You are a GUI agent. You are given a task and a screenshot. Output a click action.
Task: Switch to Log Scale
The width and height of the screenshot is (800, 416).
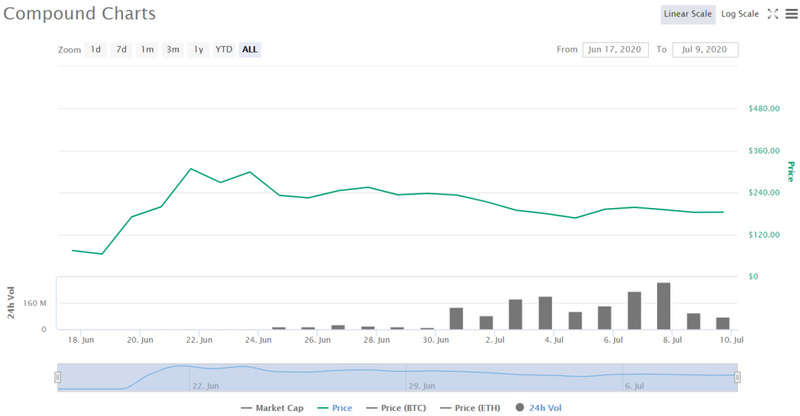[x=740, y=14]
